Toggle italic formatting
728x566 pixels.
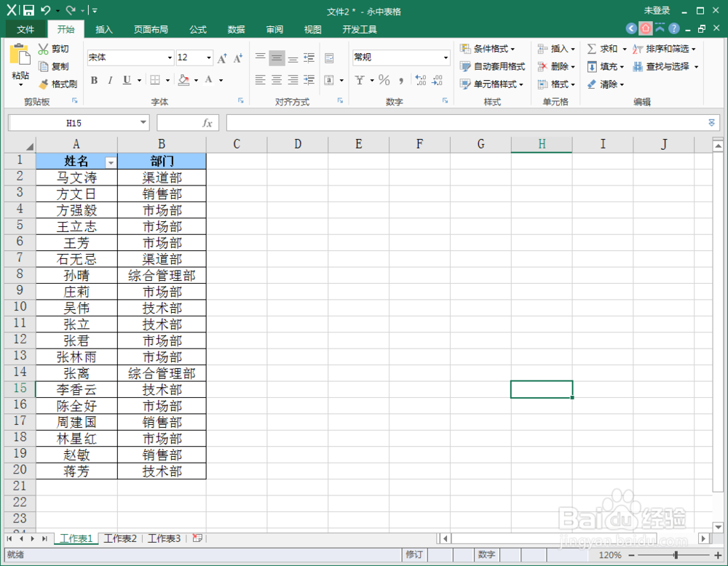[110, 80]
